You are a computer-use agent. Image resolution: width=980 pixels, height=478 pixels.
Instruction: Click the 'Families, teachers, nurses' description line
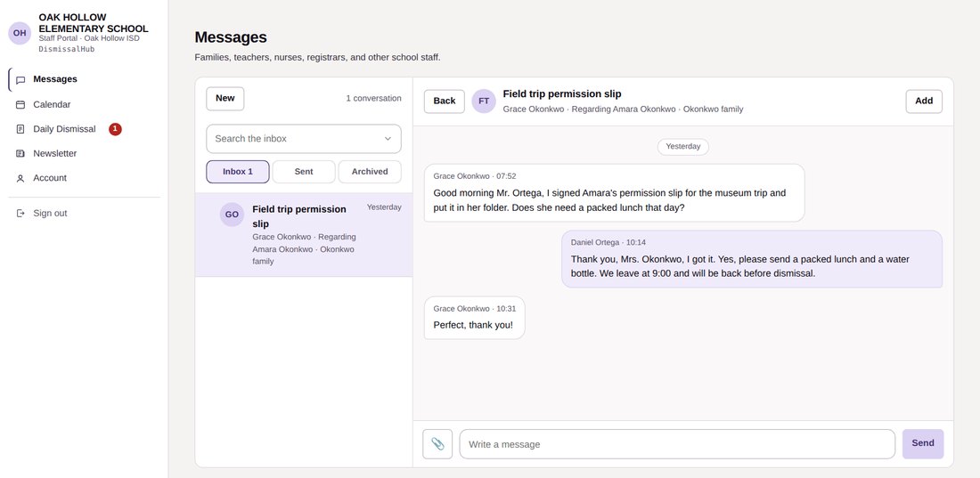(317, 58)
